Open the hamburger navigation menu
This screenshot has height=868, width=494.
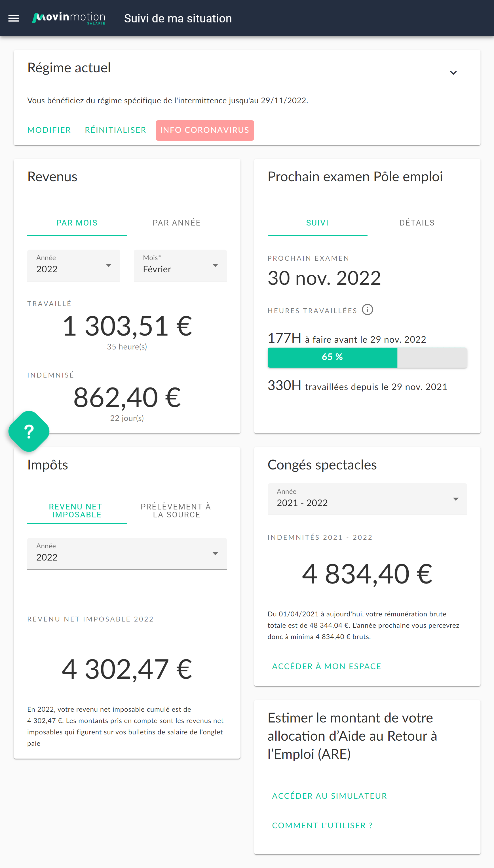point(14,18)
